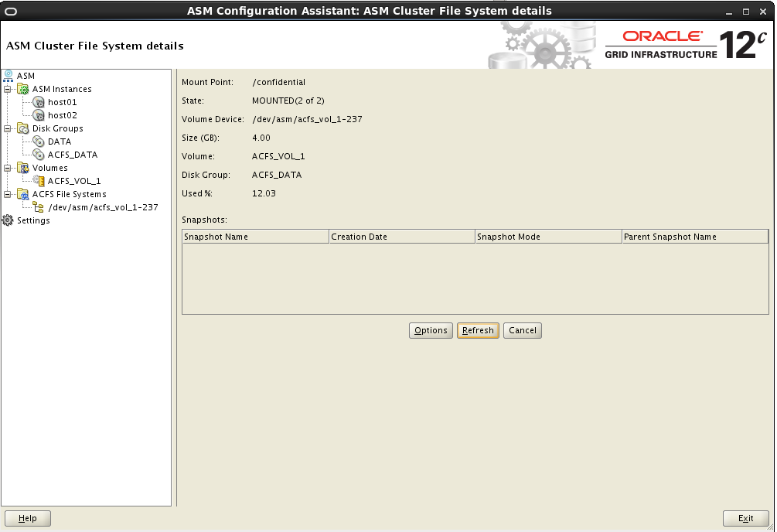Click the host02 instance icon
The width and height of the screenshot is (777, 532).
39,115
